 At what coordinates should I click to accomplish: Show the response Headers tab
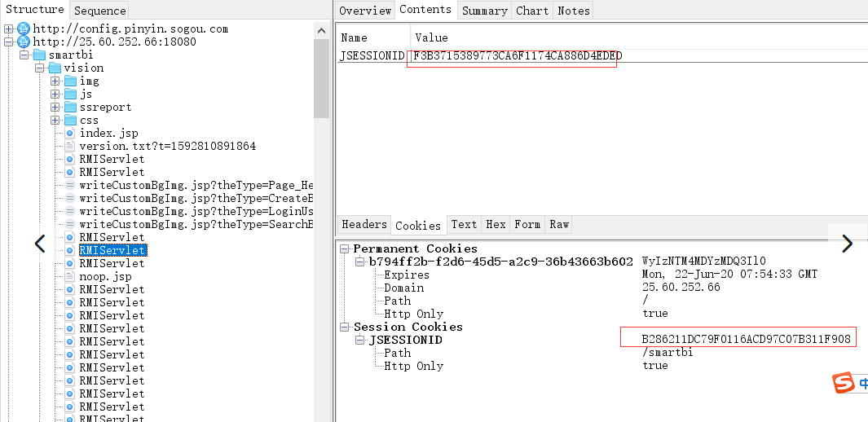point(364,224)
